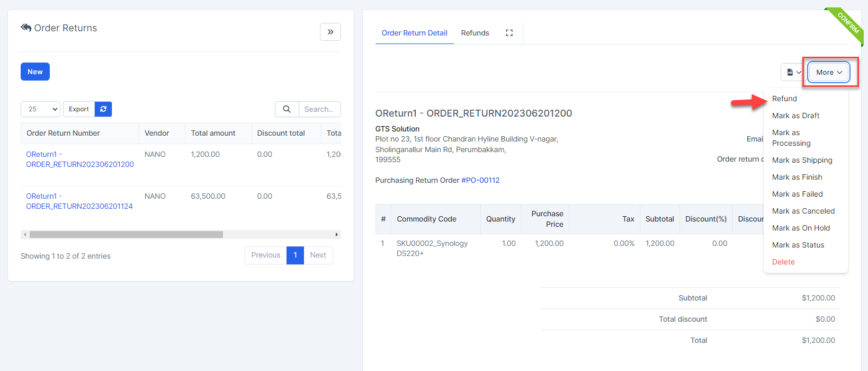Choose Delete in the More menu
This screenshot has height=371, width=868.
pos(783,262)
